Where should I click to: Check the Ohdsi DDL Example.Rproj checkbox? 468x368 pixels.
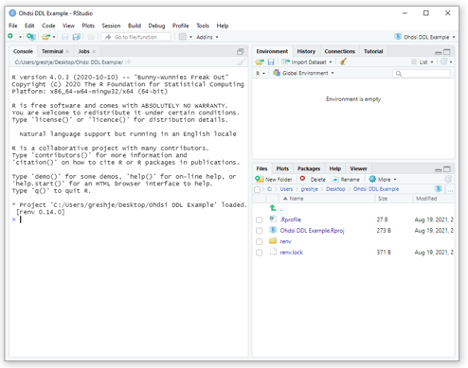[x=259, y=231]
